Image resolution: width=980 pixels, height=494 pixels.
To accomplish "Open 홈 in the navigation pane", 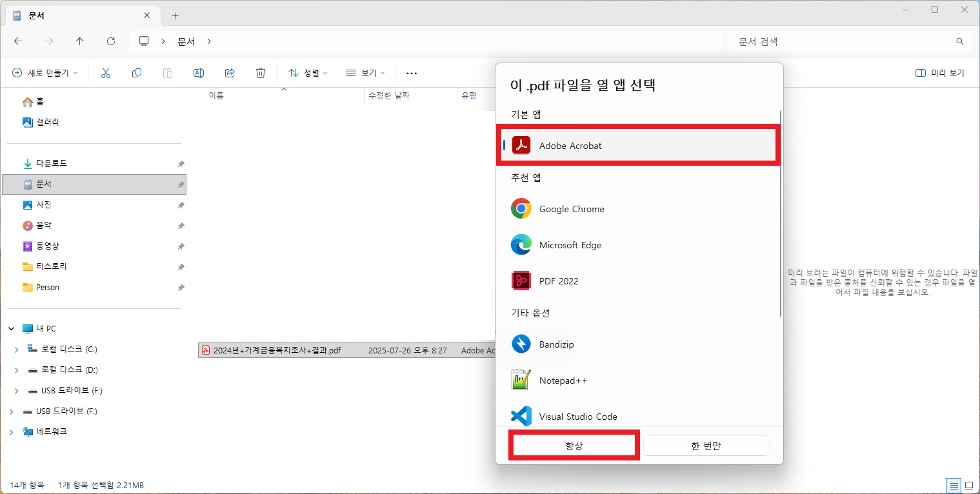I will click(x=40, y=102).
